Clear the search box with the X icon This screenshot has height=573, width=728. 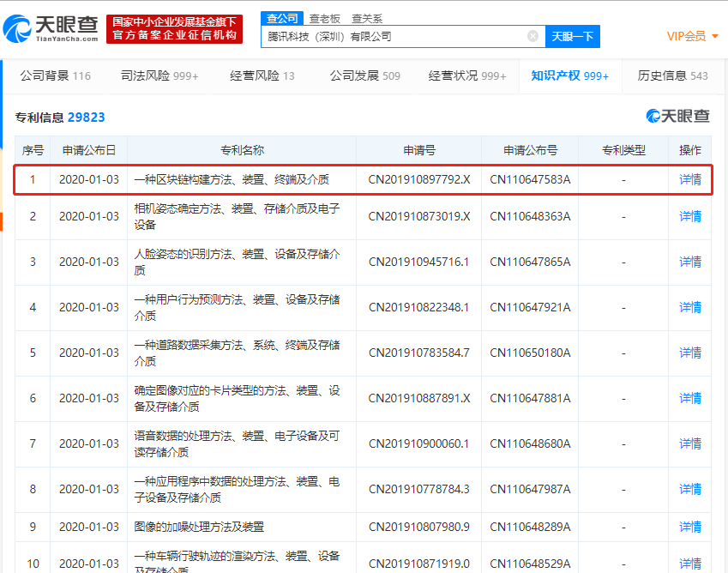click(532, 36)
